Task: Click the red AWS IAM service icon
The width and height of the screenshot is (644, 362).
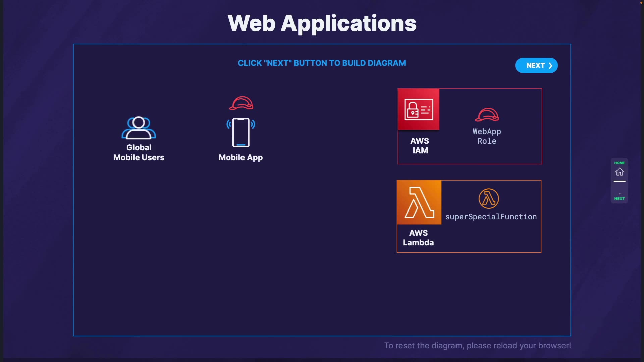Action: [419, 109]
